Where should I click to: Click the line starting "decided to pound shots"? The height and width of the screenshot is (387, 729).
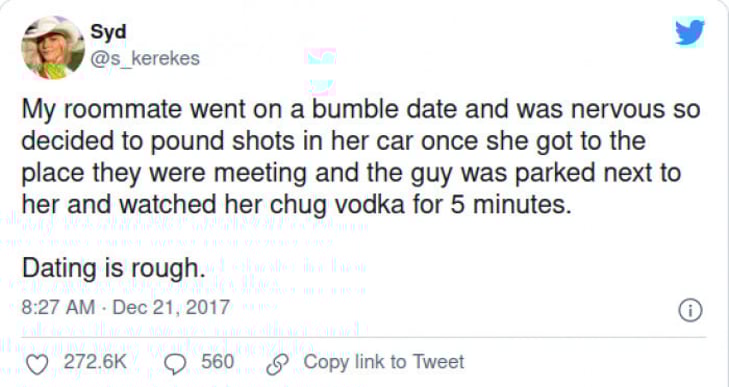coord(333,142)
